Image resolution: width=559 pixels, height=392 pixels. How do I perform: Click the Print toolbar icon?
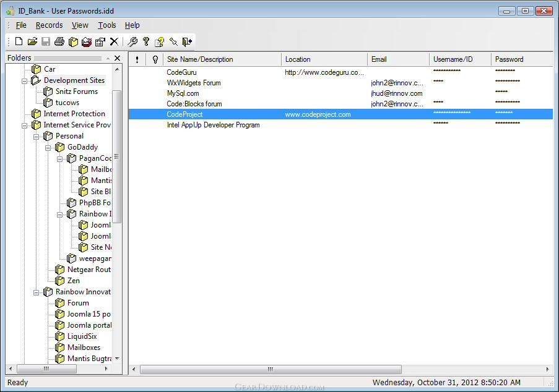point(59,41)
